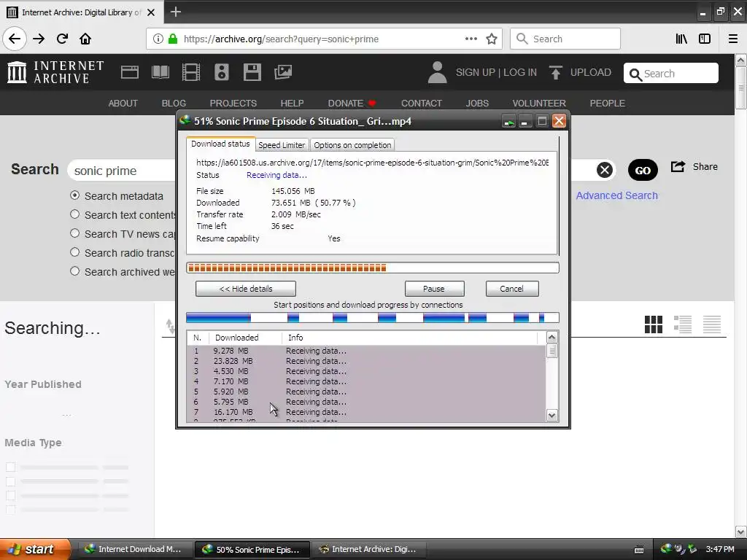Focus the Internet Archive top Search box
Image resolution: width=747 pixels, height=560 pixels.
click(x=671, y=74)
